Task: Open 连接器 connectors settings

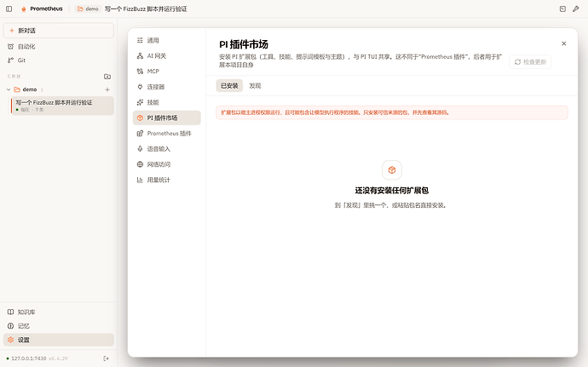Action: [167, 87]
